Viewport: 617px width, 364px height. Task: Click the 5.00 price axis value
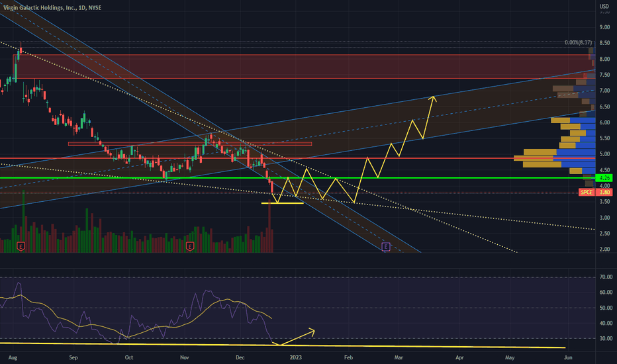click(x=604, y=154)
